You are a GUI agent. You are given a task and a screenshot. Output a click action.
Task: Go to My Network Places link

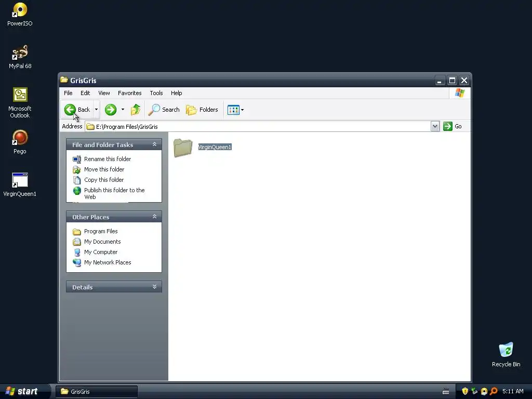(x=108, y=262)
